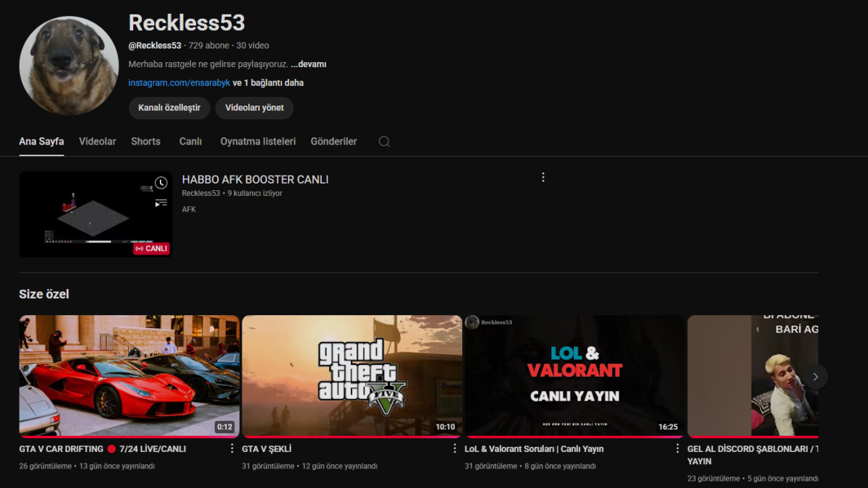Add HABBO live stream to queue icon
This screenshot has width=868, height=488.
161,204
